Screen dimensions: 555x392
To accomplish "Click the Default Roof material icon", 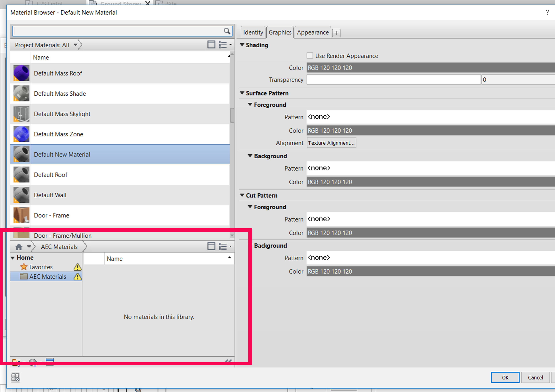I will 21,174.
